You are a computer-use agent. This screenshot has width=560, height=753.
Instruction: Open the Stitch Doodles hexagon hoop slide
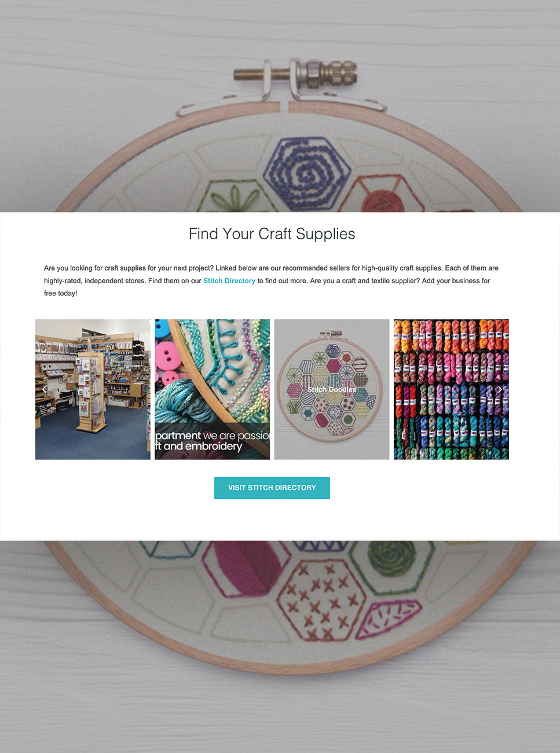tap(332, 389)
